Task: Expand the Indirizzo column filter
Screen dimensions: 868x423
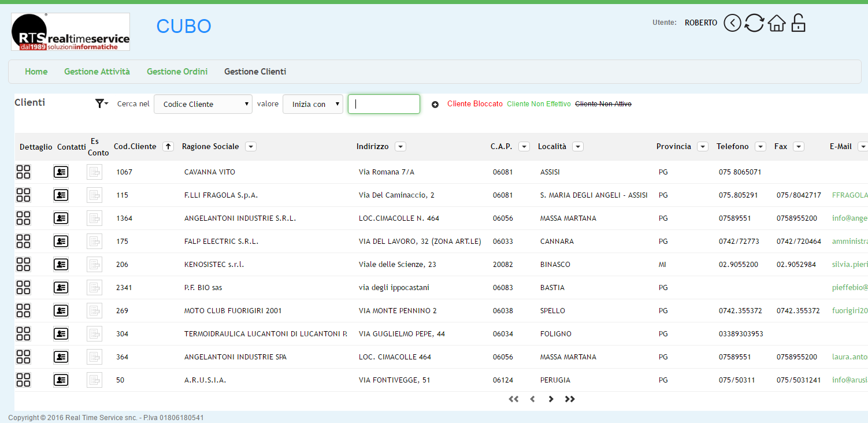Action: (x=400, y=147)
